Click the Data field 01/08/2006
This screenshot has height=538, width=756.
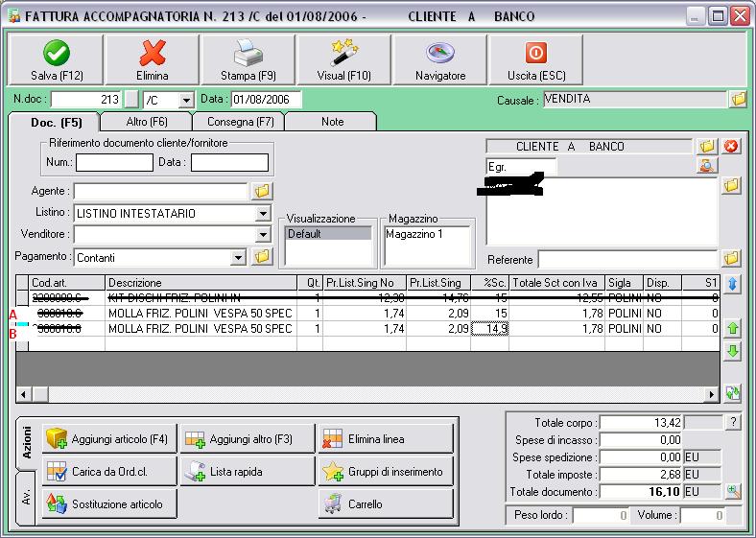point(266,100)
